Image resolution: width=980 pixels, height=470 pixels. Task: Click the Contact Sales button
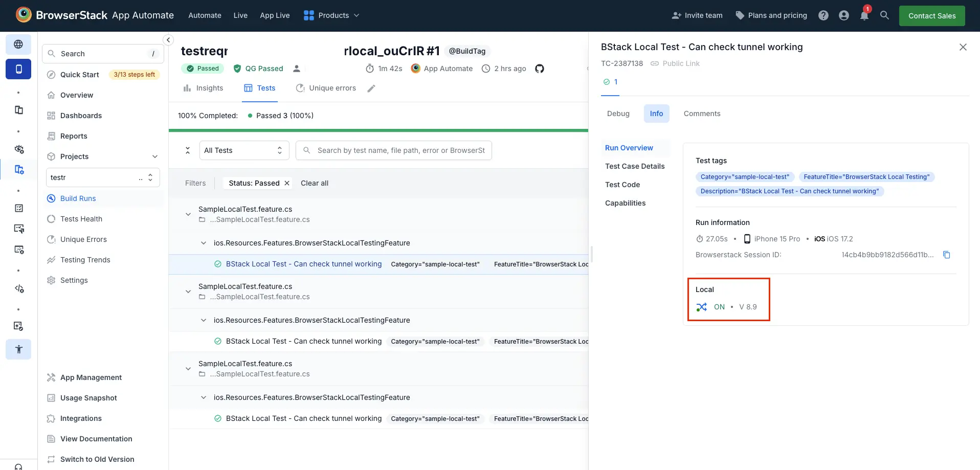931,15
